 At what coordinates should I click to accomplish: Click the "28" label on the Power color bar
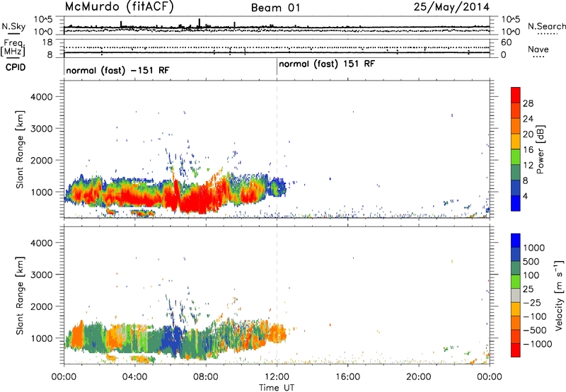(528, 103)
